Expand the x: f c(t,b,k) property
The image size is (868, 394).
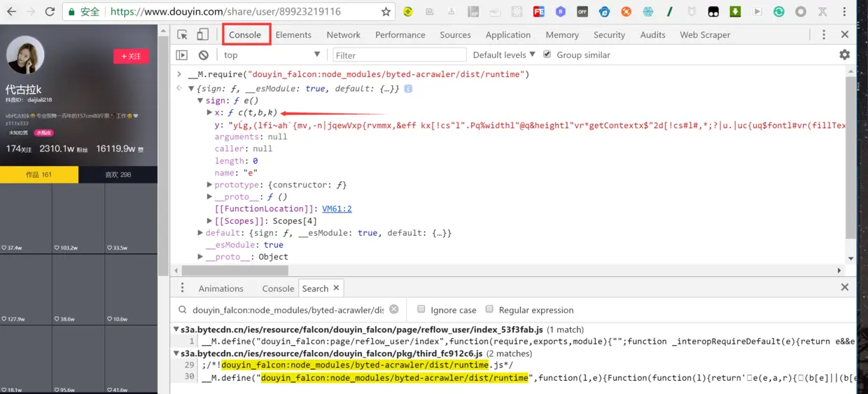pyautogui.click(x=209, y=113)
